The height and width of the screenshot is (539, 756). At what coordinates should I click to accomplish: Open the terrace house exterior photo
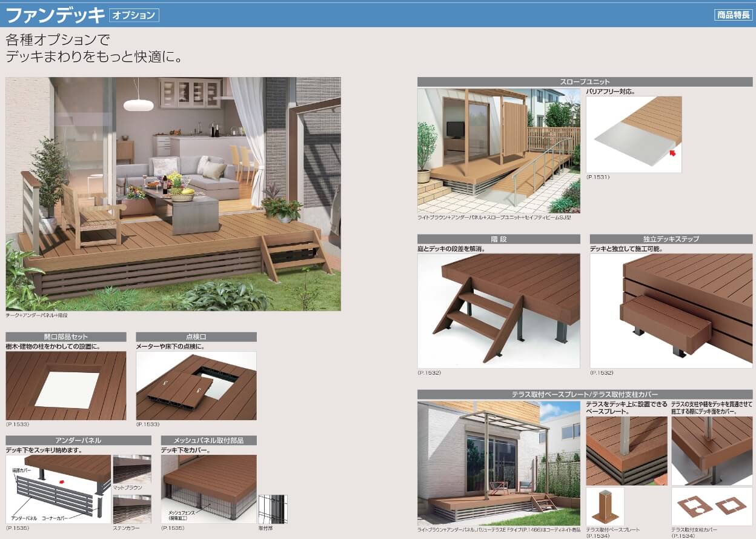coord(499,463)
